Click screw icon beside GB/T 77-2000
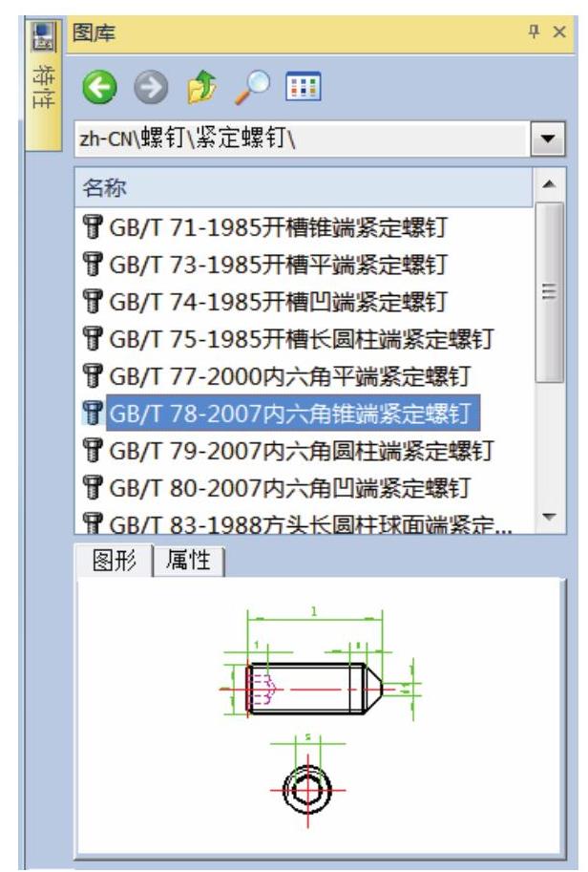 click(93, 376)
